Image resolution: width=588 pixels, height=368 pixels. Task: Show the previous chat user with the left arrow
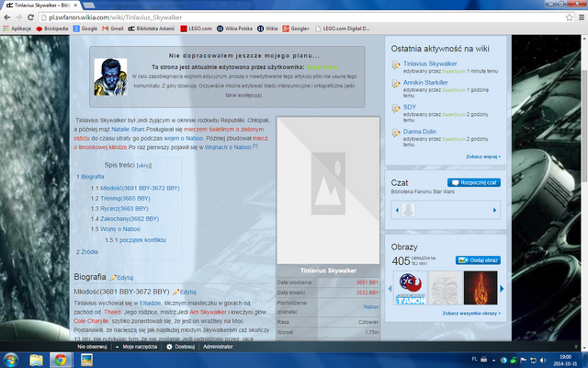pos(397,211)
